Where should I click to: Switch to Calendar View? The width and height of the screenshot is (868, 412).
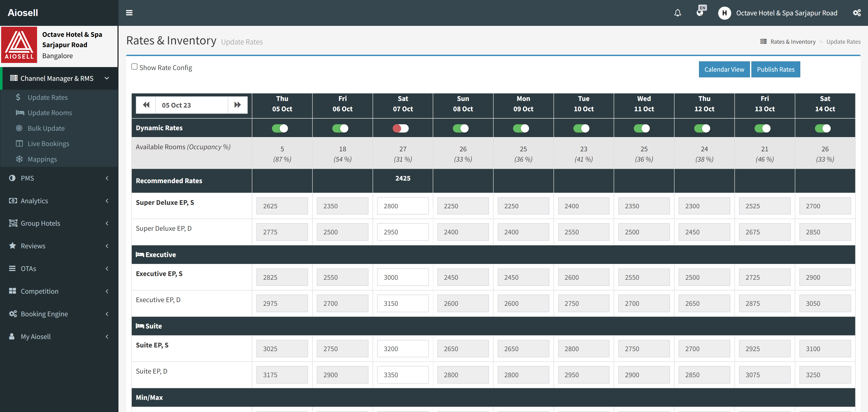point(724,69)
